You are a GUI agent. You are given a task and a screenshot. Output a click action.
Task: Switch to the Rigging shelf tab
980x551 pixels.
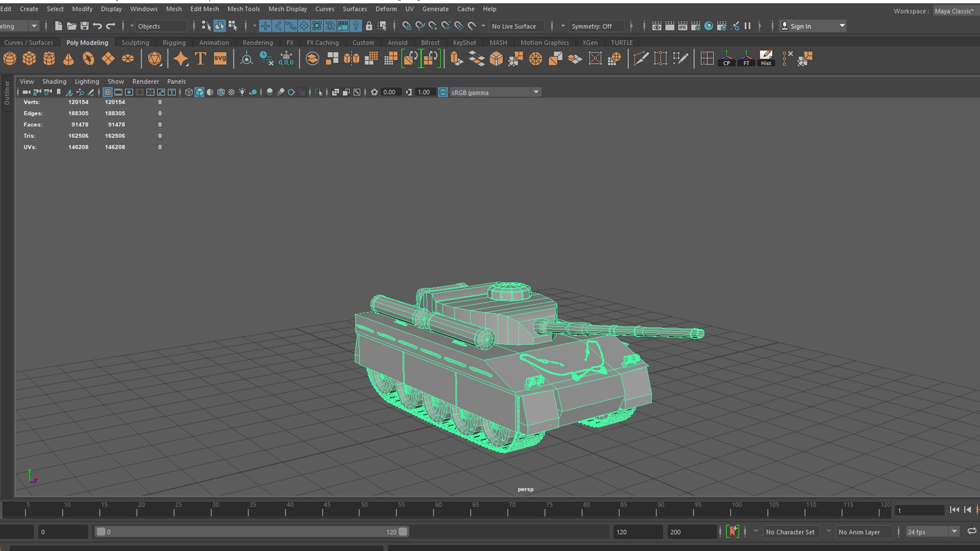pyautogui.click(x=174, y=42)
